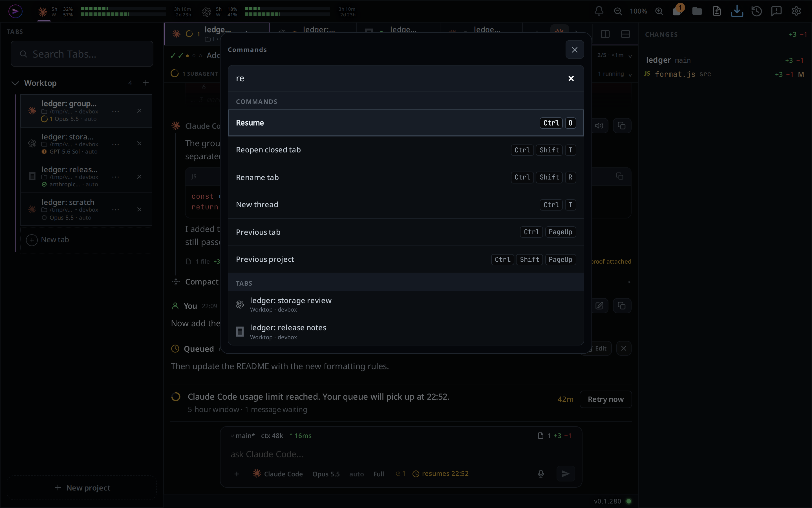The height and width of the screenshot is (508, 812).
Task: Open the folder icon in the top bar
Action: tap(697, 11)
